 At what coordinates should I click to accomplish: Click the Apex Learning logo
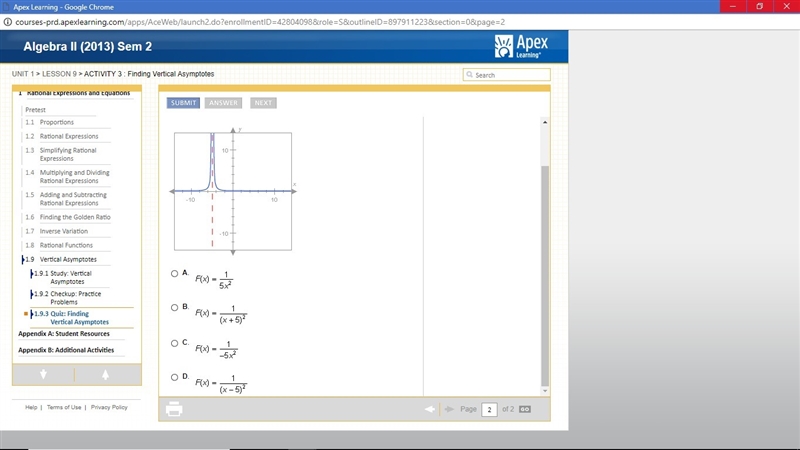pyautogui.click(x=521, y=46)
